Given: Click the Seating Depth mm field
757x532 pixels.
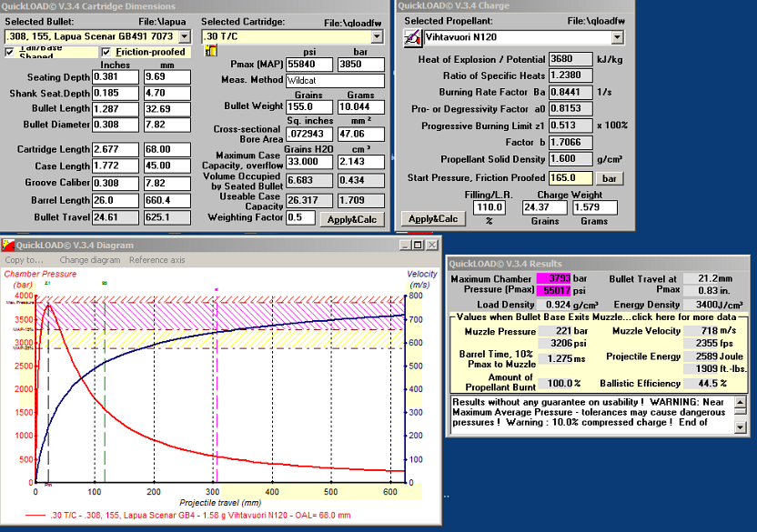Looking at the screenshot, I should 167,77.
